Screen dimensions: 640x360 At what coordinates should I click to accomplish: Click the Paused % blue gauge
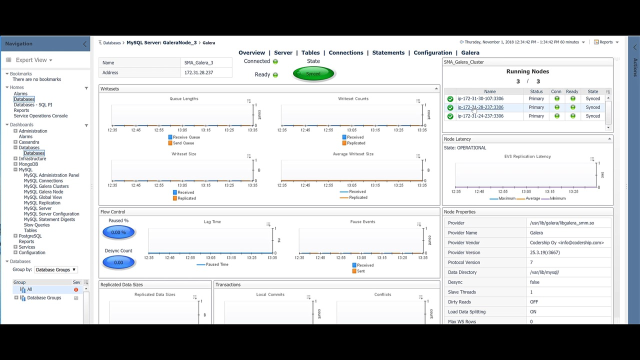point(118,232)
